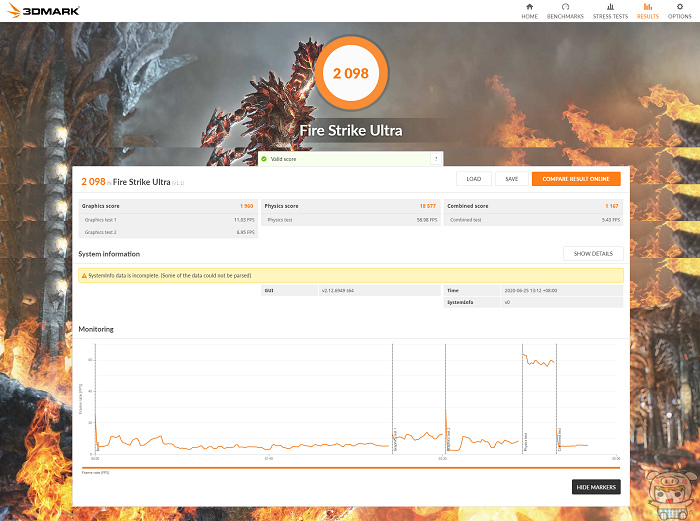The image size is (700, 521).
Task: Click the 3DMark logo
Action: pyautogui.click(x=42, y=11)
